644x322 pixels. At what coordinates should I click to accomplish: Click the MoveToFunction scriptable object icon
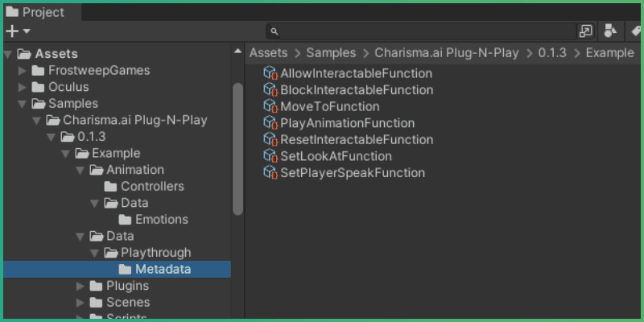(270, 106)
